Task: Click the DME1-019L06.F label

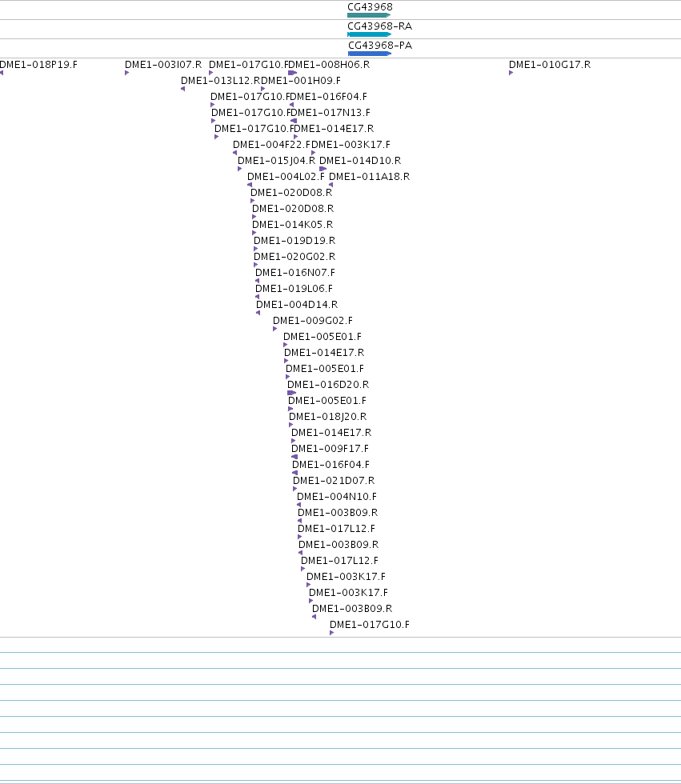Action: tap(294, 289)
